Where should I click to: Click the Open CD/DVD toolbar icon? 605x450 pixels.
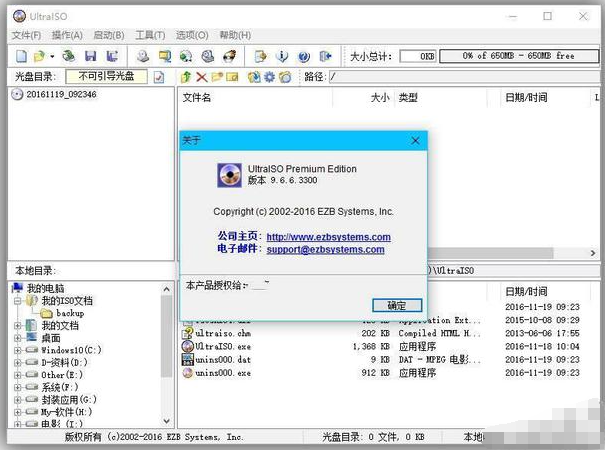(x=69, y=56)
